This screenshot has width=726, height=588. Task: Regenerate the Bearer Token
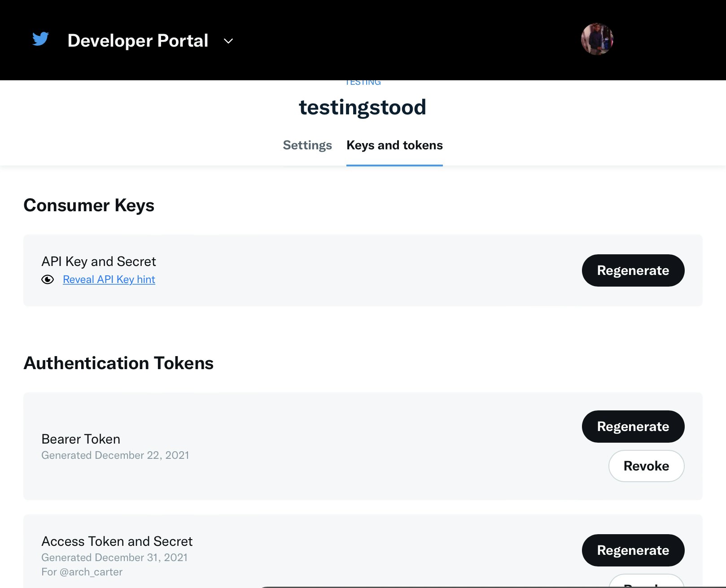633,427
